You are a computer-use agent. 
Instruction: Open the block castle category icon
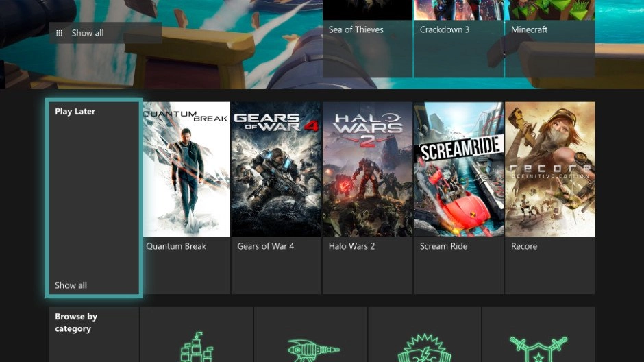pos(197,347)
